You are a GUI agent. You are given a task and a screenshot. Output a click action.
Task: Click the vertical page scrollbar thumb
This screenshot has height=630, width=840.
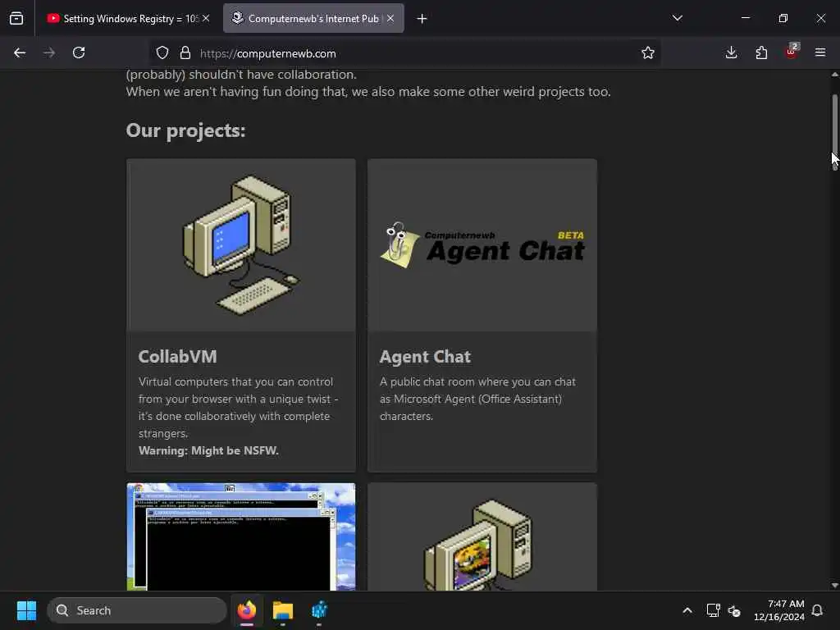pos(834,132)
